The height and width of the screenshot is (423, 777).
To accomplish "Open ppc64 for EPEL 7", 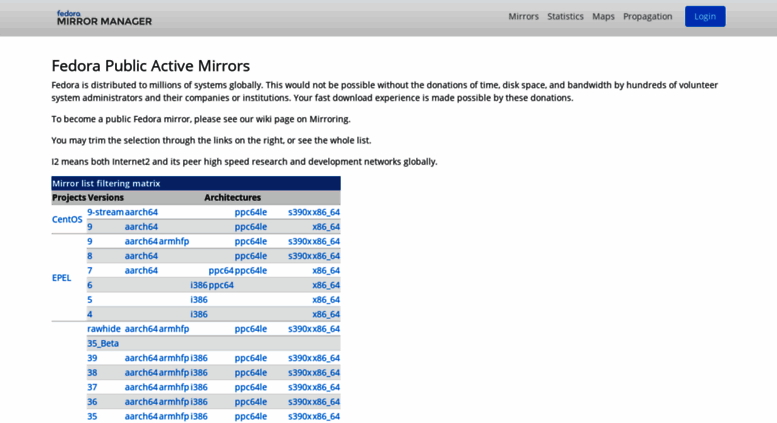I will (221, 270).
